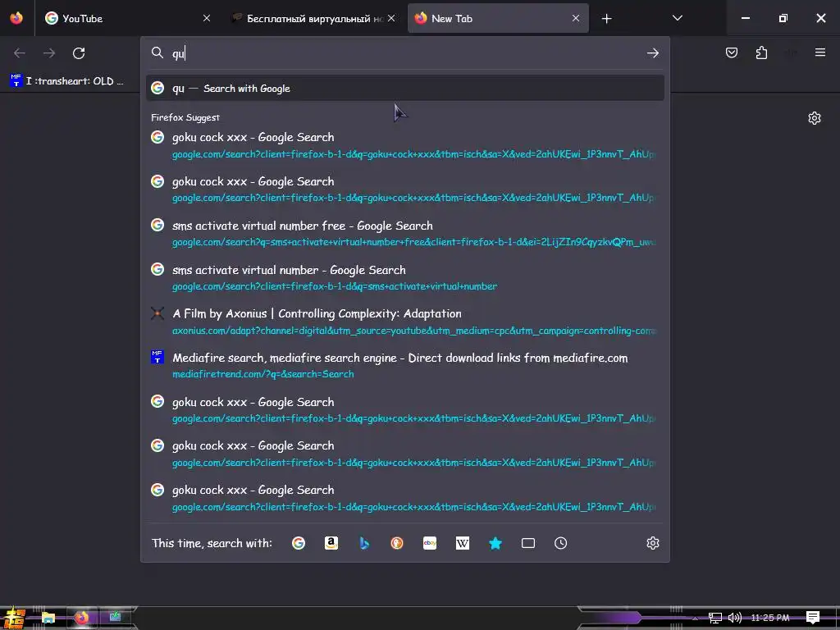Open sms activate virtual number free result
Viewport: 840px width, 630px height.
(x=405, y=234)
